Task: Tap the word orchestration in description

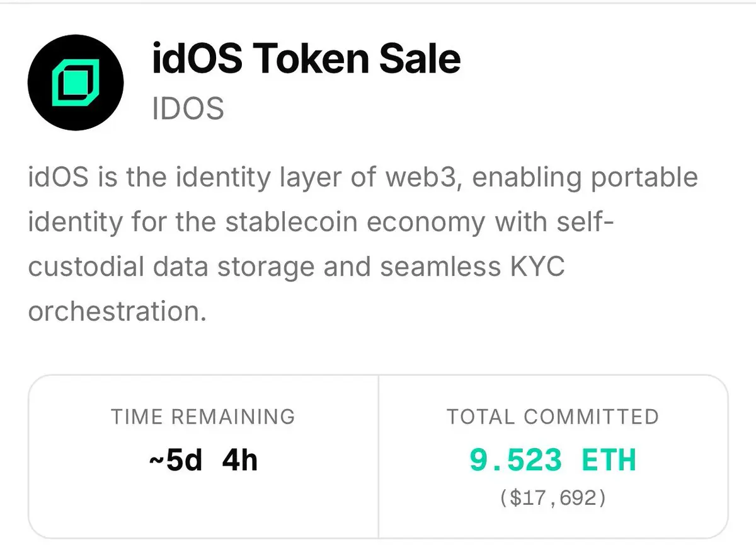Action: coord(117,312)
